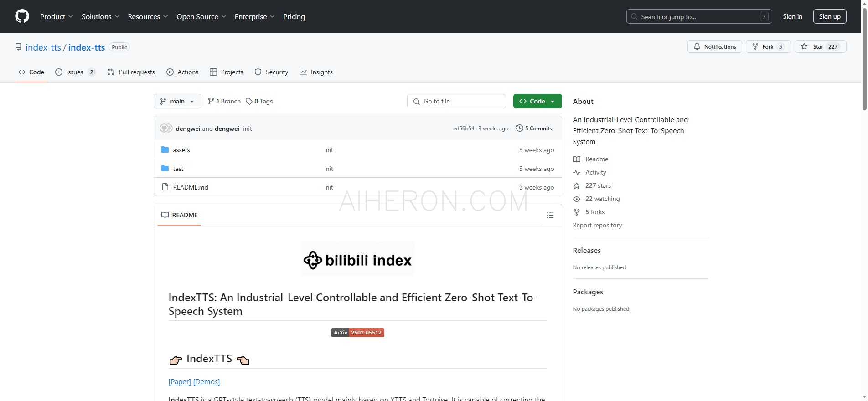Select the Code tab
Viewport: 868px width, 401px height.
click(x=31, y=72)
